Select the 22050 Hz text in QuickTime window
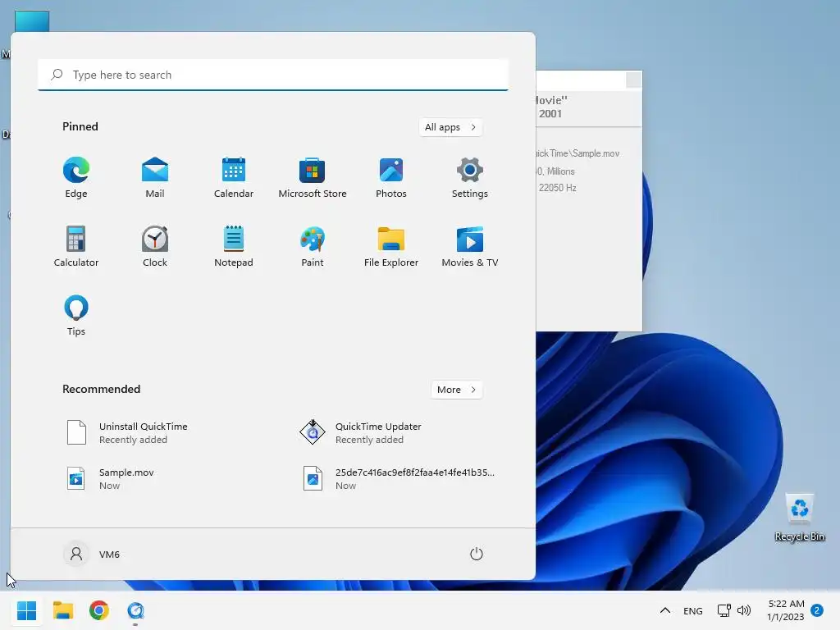840x630 pixels. [557, 188]
